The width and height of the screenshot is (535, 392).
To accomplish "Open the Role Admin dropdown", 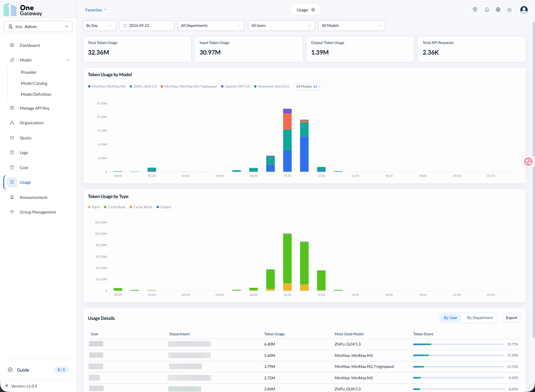I will (x=38, y=26).
